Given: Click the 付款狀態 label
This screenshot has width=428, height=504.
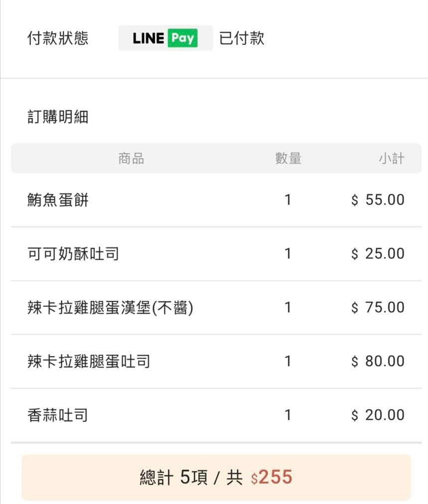Looking at the screenshot, I should click(58, 38).
